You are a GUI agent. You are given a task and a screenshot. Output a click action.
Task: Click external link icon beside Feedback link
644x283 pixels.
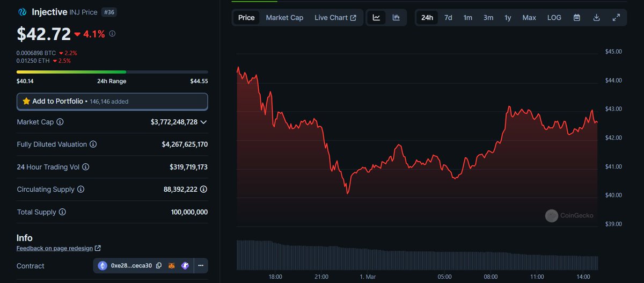point(98,249)
